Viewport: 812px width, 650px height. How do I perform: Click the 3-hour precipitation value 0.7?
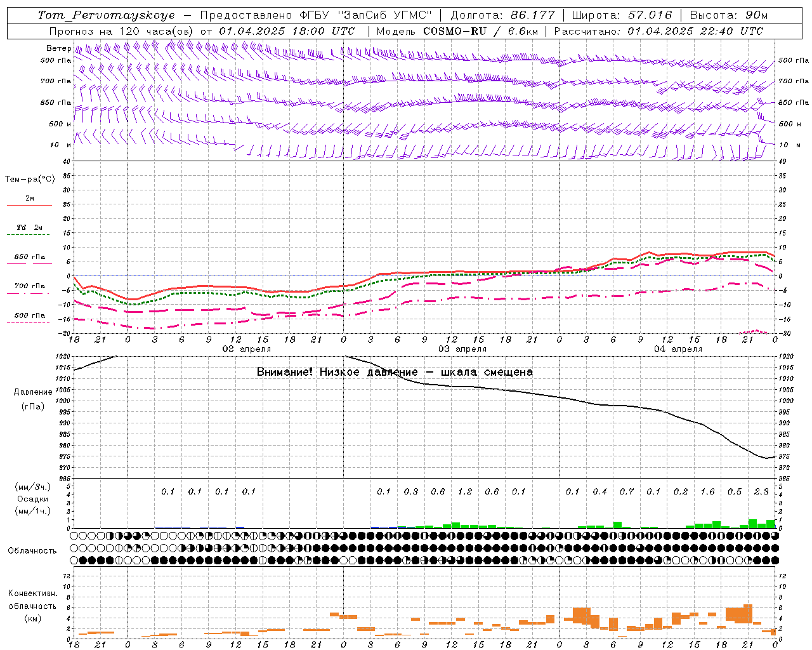627,492
